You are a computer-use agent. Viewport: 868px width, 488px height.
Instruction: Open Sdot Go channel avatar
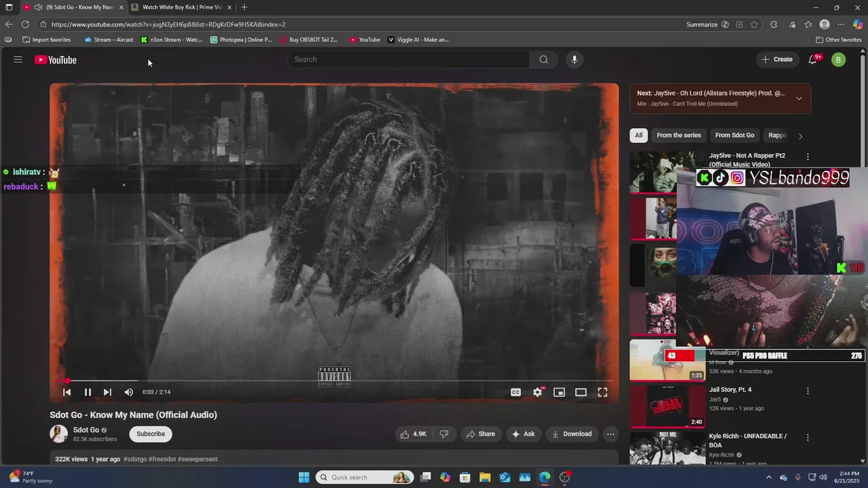59,434
